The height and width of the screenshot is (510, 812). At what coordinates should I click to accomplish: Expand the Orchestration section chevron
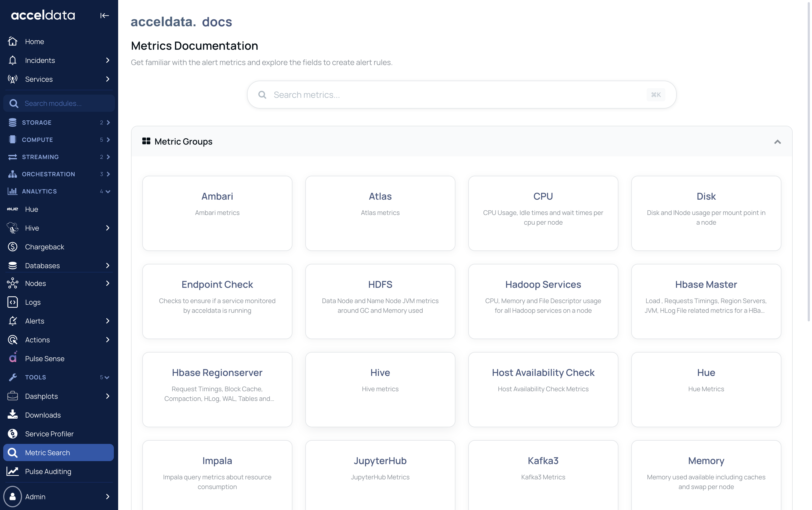pos(108,174)
